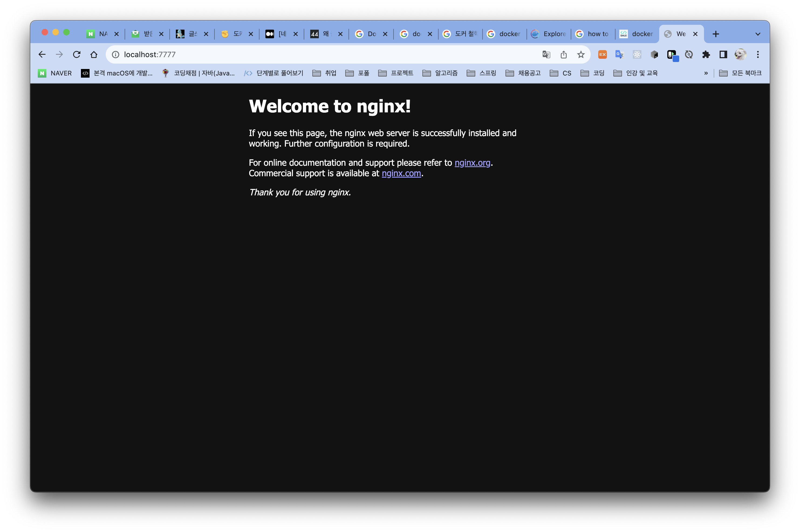View site information icon in address bar
Screen dimensions: 800x532
coord(115,54)
